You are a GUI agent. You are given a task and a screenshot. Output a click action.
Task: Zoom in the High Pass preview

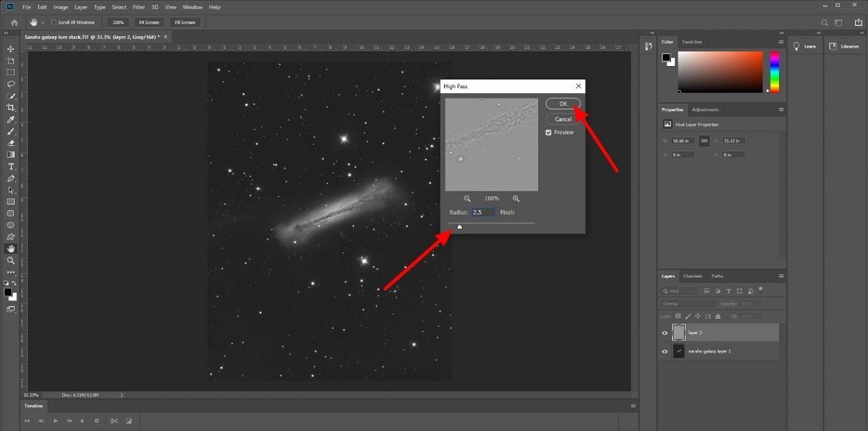click(x=516, y=198)
